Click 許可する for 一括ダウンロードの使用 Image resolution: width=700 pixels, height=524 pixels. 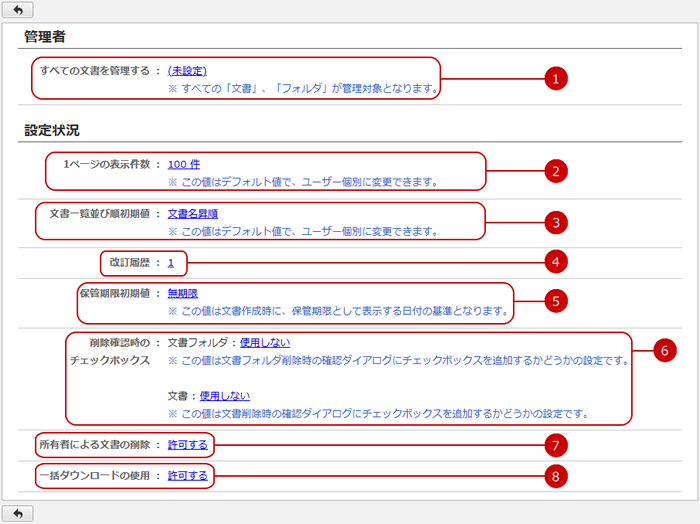[188, 476]
